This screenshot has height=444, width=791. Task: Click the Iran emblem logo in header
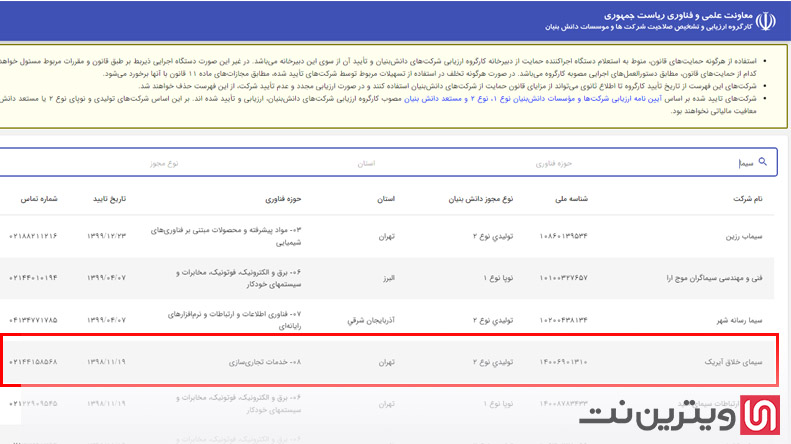pos(765,21)
